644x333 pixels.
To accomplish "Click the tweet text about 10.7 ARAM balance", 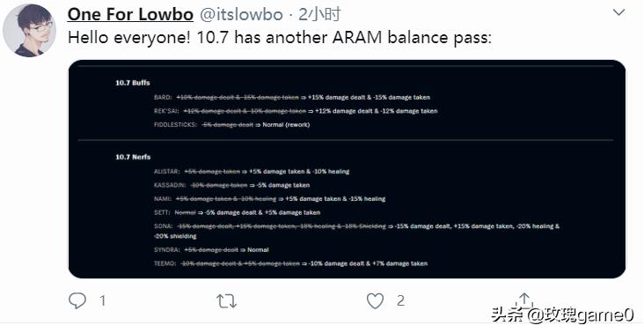I will (280, 38).
